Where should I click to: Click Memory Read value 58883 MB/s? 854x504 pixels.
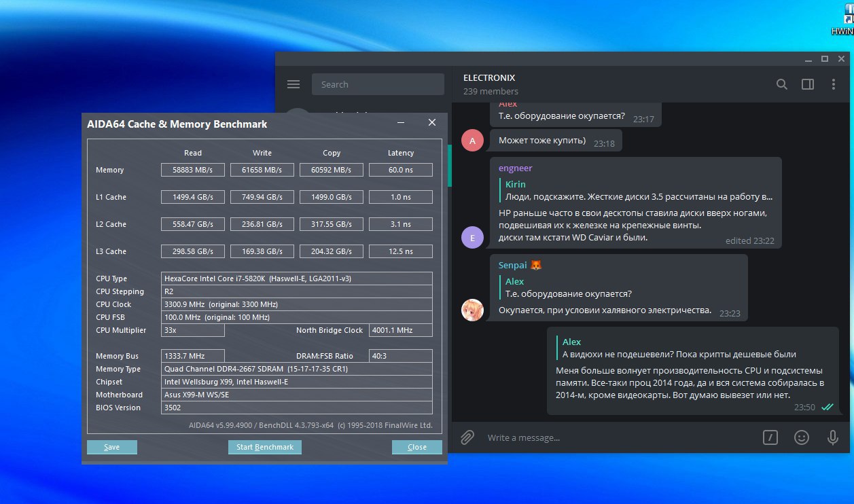(x=193, y=170)
